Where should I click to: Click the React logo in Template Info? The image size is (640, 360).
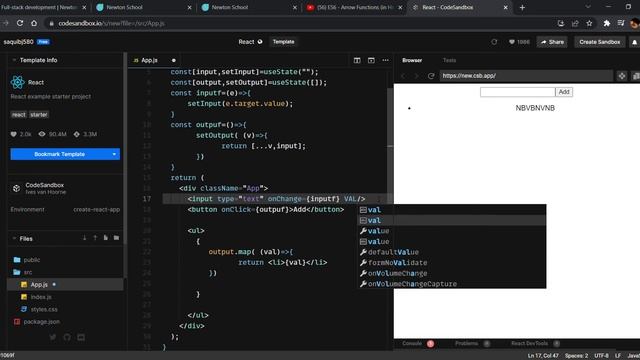(18, 82)
